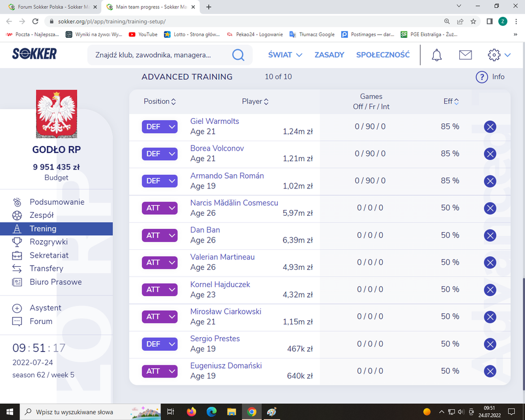Open SPOŁECZNOŚĆ link in header
525x420 pixels.
[x=383, y=55]
